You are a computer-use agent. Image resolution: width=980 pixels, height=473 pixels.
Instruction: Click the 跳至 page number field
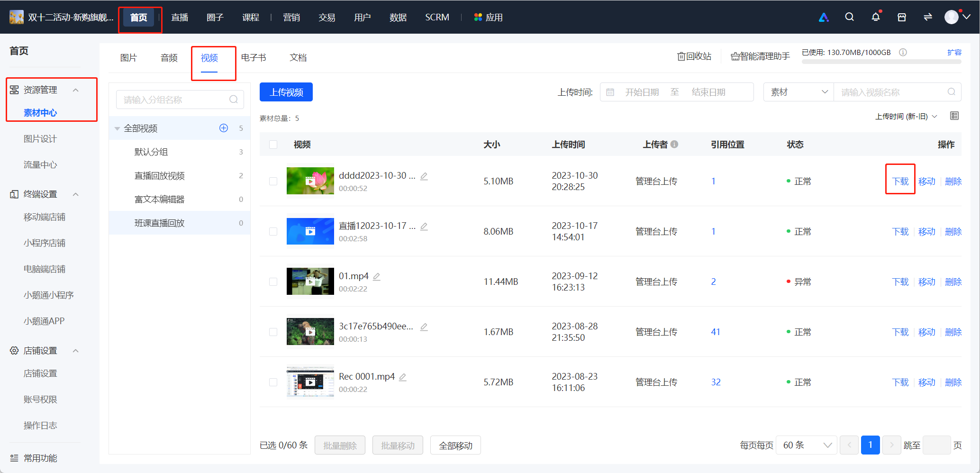[937, 445]
